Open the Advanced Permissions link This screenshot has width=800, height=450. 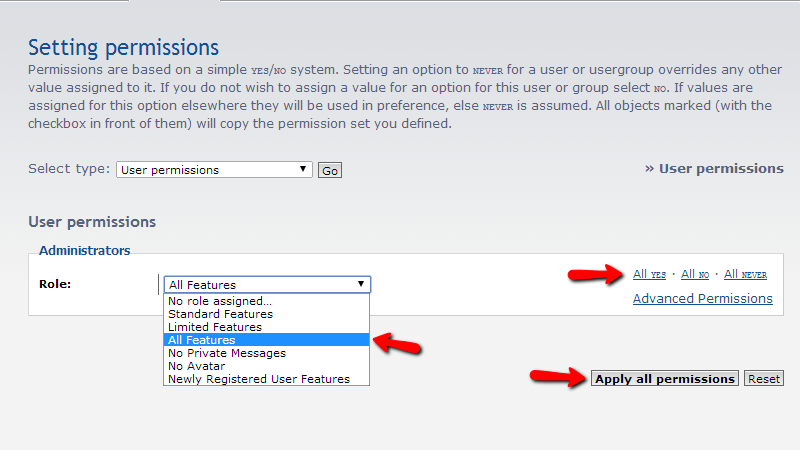tap(702, 298)
